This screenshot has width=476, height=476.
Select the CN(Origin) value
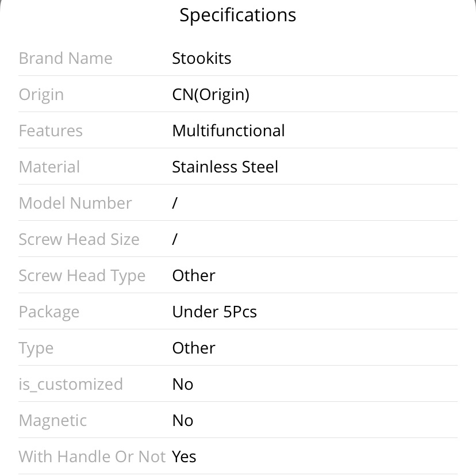pyautogui.click(x=210, y=94)
